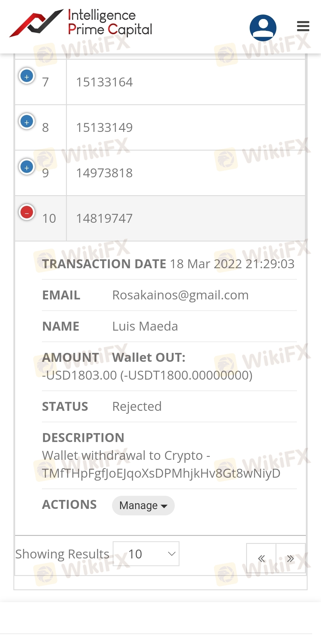
Task: Expand row 9 transaction details
Action: (27, 167)
